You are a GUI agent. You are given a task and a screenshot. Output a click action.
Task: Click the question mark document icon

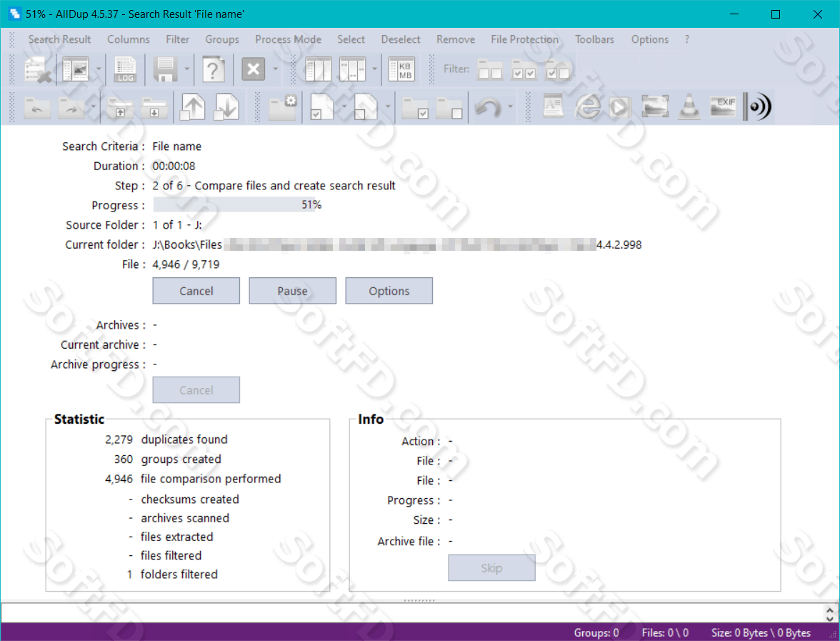[213, 70]
